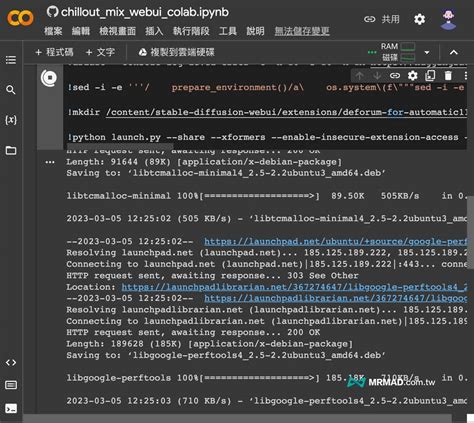Image resolution: width=474 pixels, height=423 pixels.
Task: Open the Location launchpadlibrarian.net link
Action: tap(294, 287)
